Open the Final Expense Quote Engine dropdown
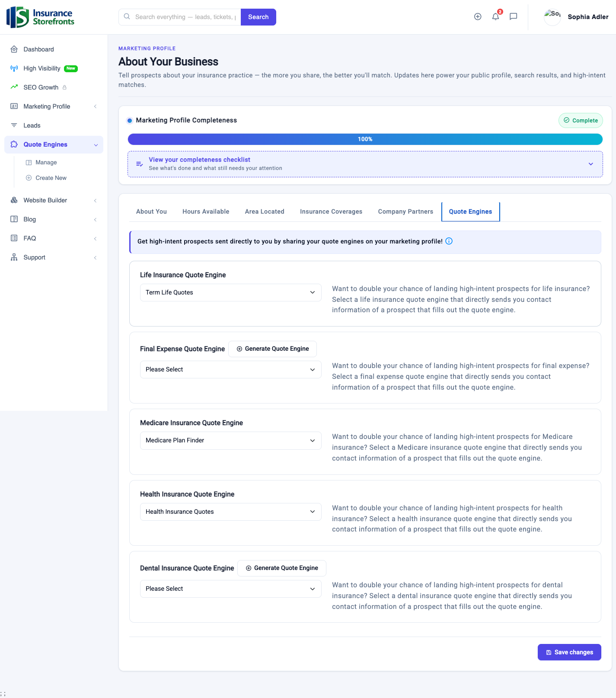Screen dimensions: 616x698 (x=230, y=369)
